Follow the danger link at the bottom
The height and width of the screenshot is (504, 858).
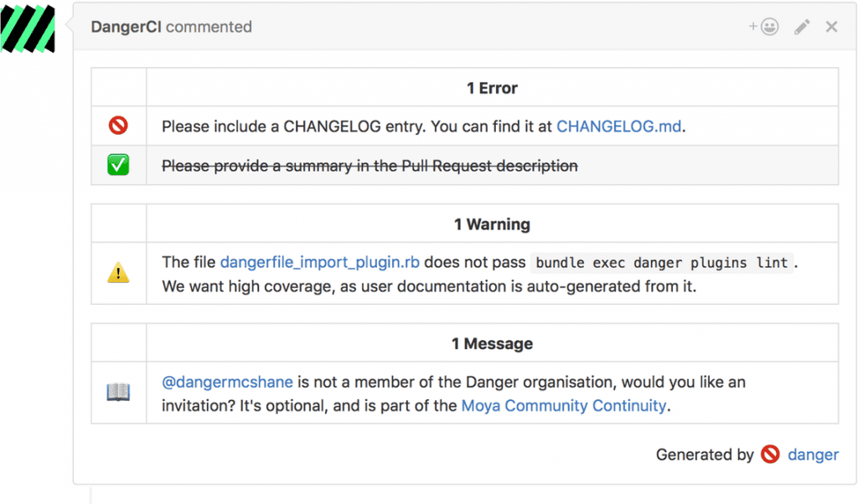pos(813,455)
